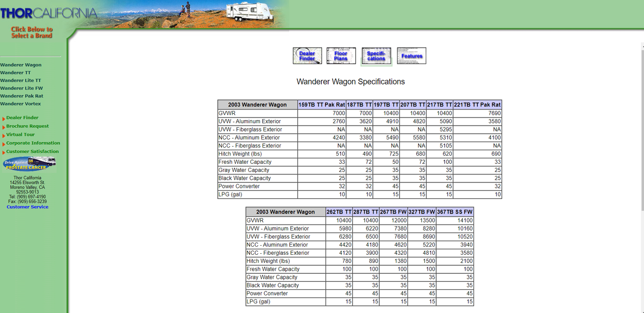The height and width of the screenshot is (313, 644).
Task: Click the red arrow beside Dealer Finder
Action: (x=4, y=119)
